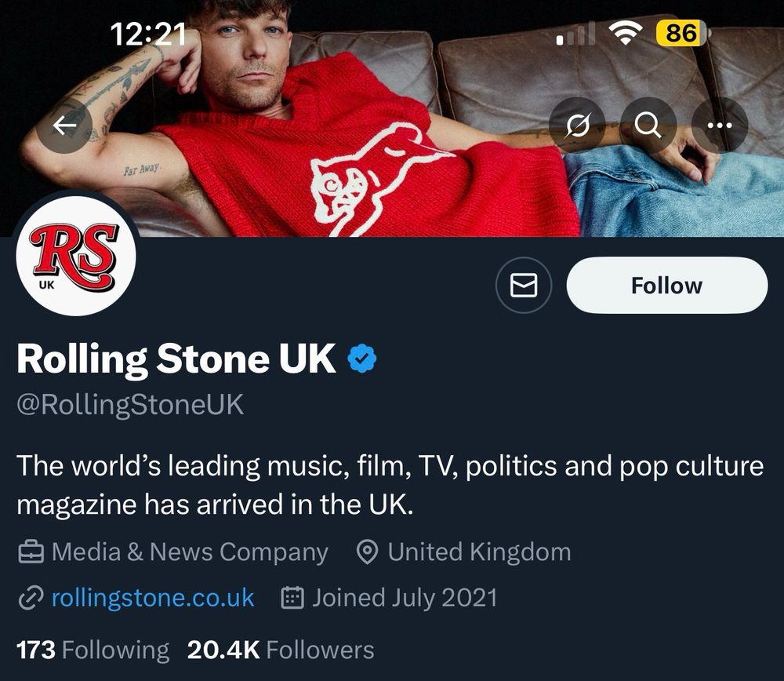Go back using the left arrow icon

[64, 126]
